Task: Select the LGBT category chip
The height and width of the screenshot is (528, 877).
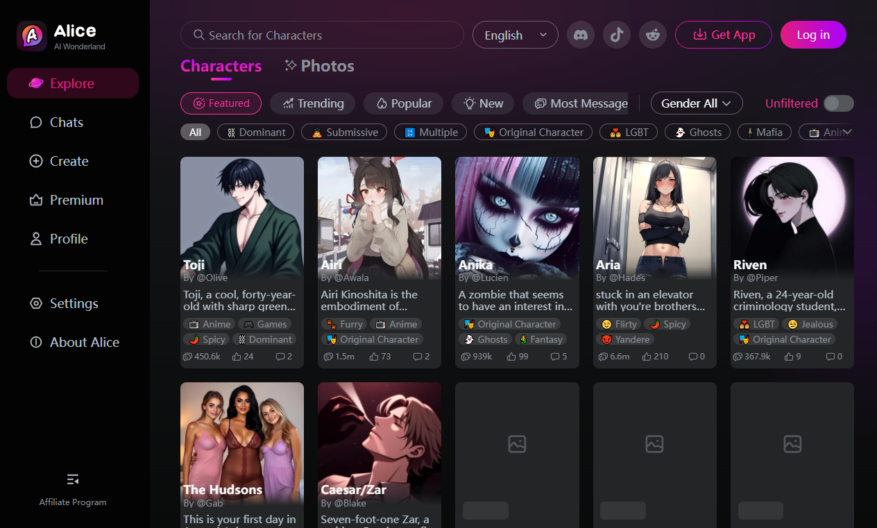Action: 629,132
